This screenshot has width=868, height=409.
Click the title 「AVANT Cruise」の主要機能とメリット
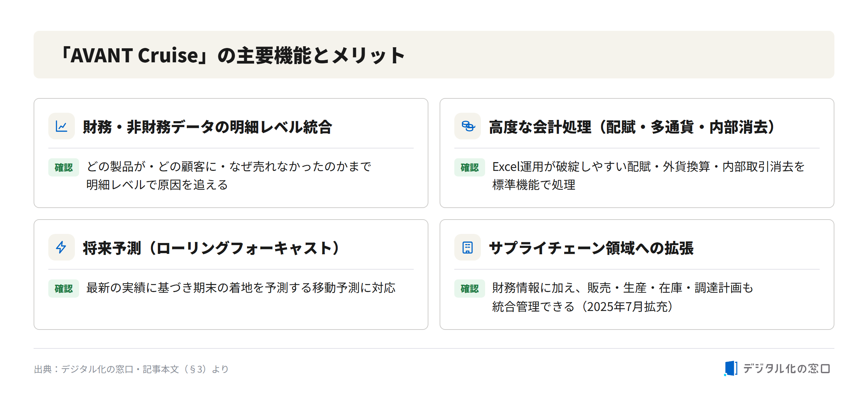232,55
